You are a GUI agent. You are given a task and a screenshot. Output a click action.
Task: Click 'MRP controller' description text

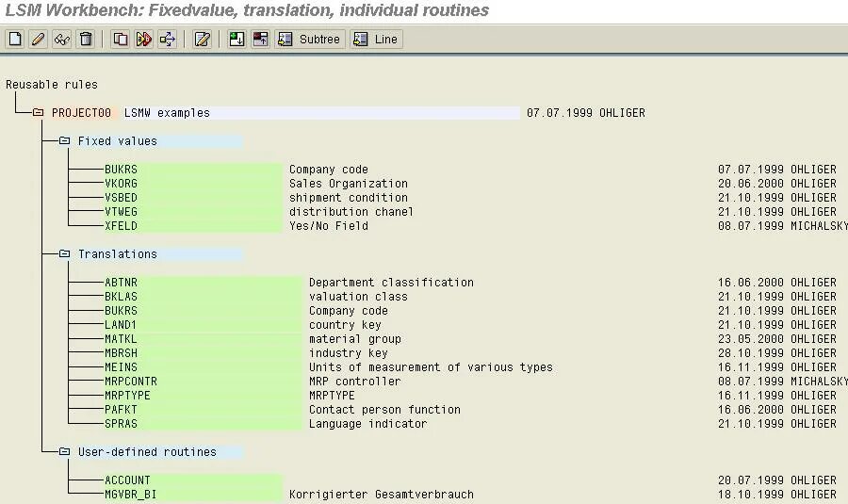click(355, 382)
